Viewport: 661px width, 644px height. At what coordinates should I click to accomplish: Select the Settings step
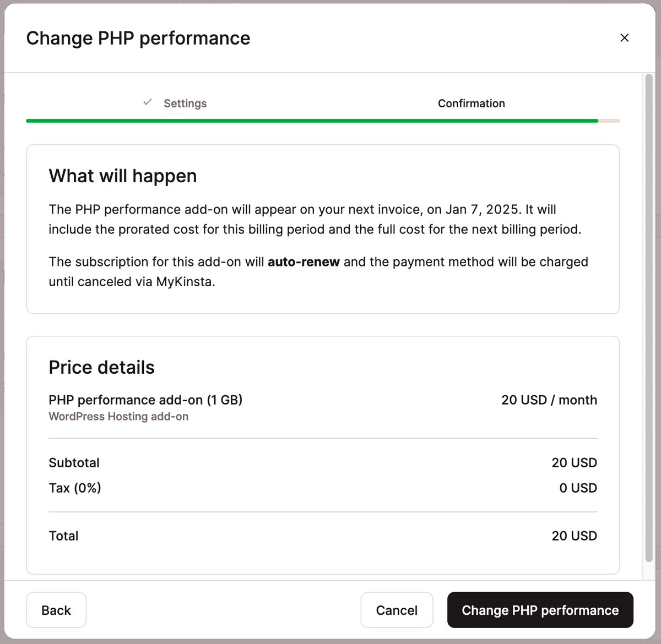click(185, 103)
